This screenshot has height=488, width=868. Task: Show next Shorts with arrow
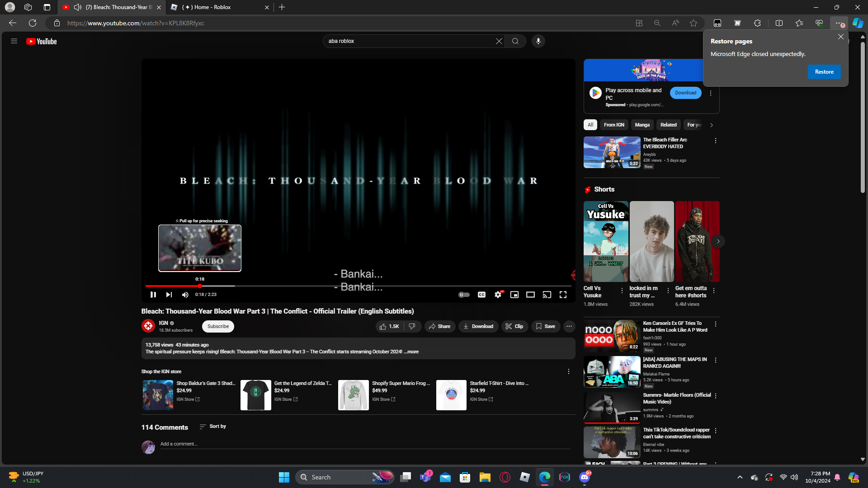pyautogui.click(x=718, y=241)
